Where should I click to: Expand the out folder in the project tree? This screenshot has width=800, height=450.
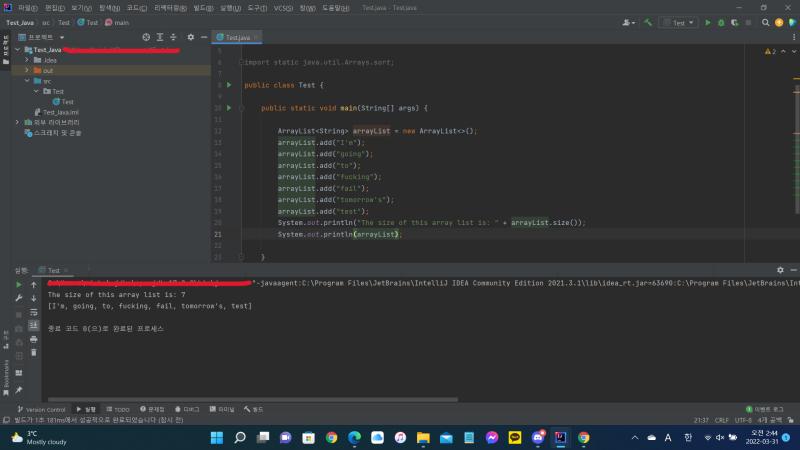27,70
